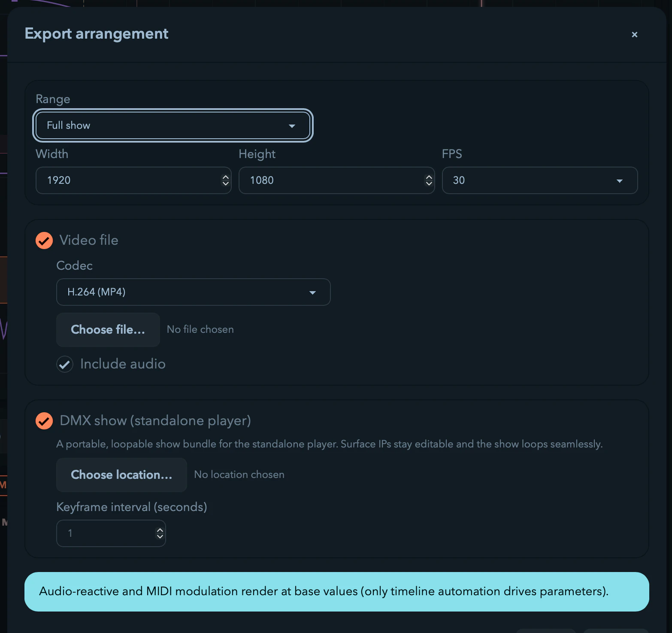Click the Audio-reactive and MIDI modulation notice
Image resolution: width=672 pixels, height=633 pixels.
pyautogui.click(x=336, y=592)
